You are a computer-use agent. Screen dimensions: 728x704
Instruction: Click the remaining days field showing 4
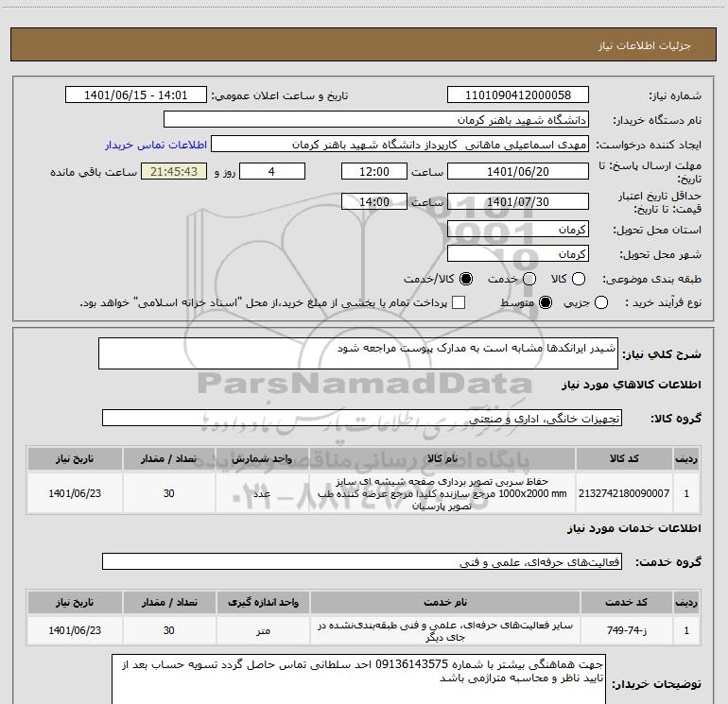272,171
